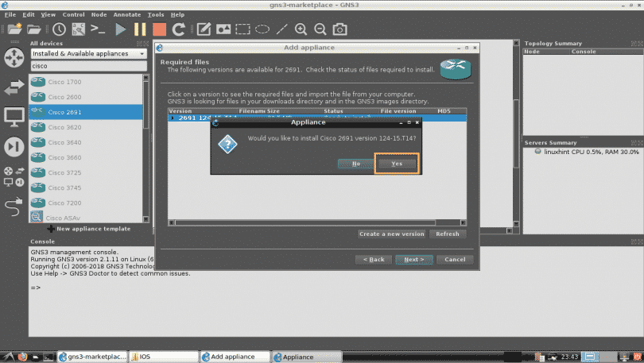644x363 pixels.
Task: Confirm install by clicking Yes
Action: (397, 164)
